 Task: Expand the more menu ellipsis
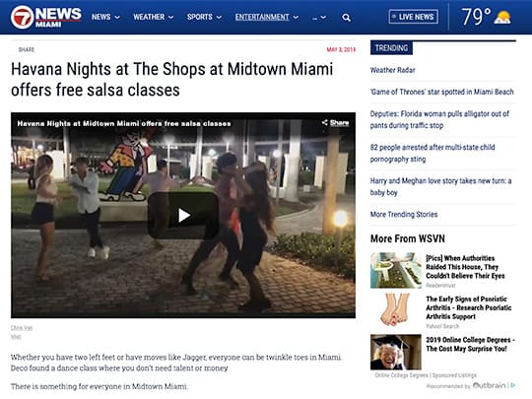coord(319,18)
